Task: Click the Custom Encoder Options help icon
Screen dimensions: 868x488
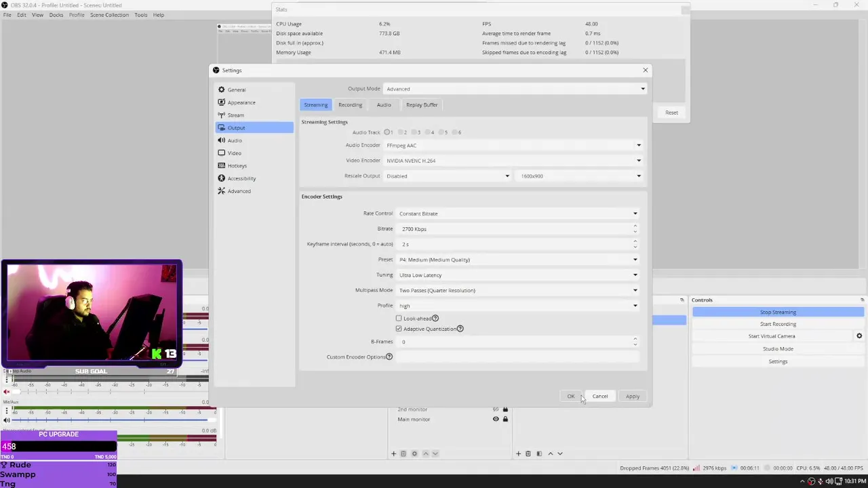Action: [389, 357]
